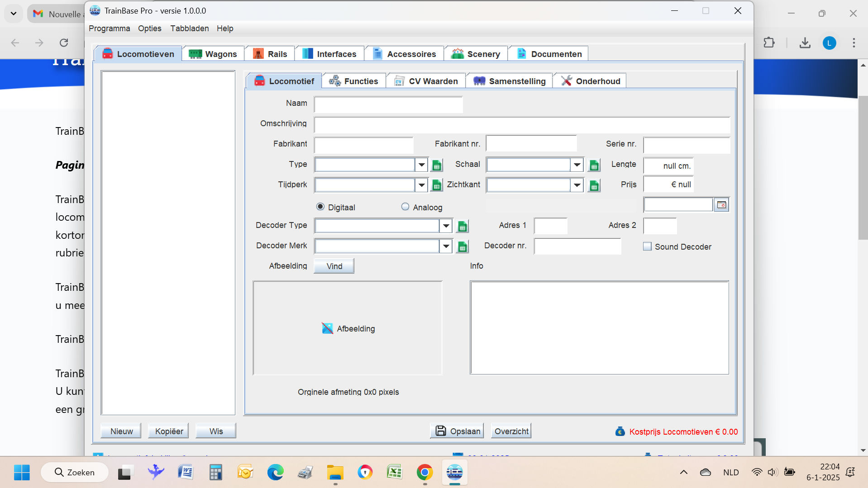Screen dimensions: 868x488
Task: Enable the Sound Decoder checkbox
Action: 647,246
